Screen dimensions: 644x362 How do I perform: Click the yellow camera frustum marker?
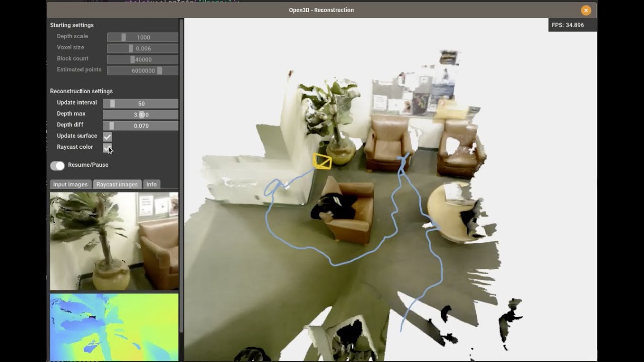tap(322, 161)
